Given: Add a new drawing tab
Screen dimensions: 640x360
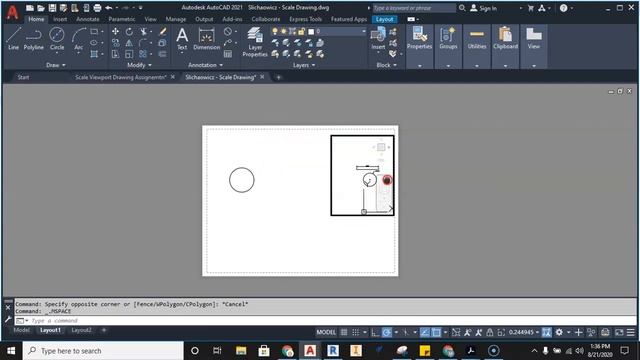Looking at the screenshot, I should [x=278, y=77].
